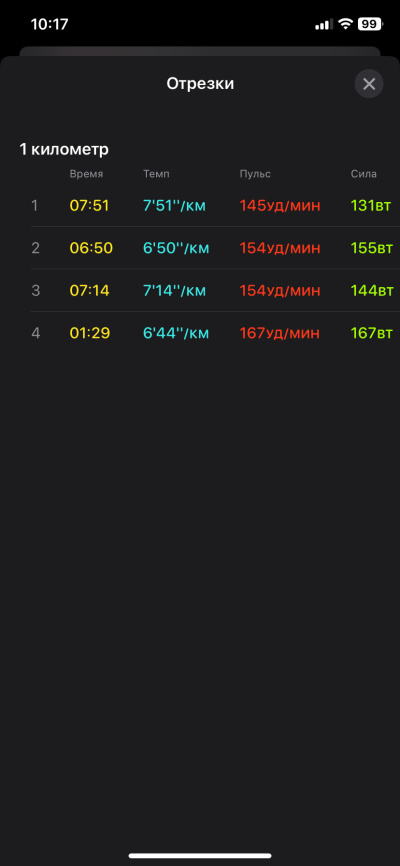This screenshot has height=866, width=400.
Task: Select the Пульс column header
Action: point(255,174)
